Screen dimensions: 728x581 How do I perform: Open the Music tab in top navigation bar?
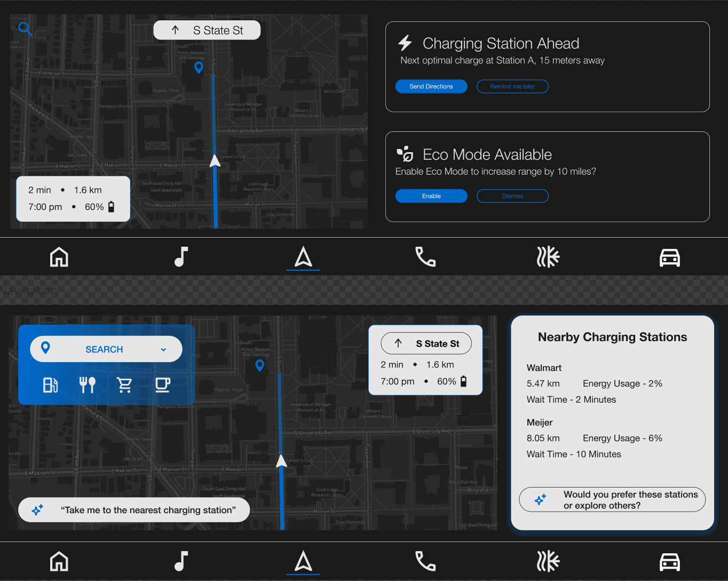(181, 257)
